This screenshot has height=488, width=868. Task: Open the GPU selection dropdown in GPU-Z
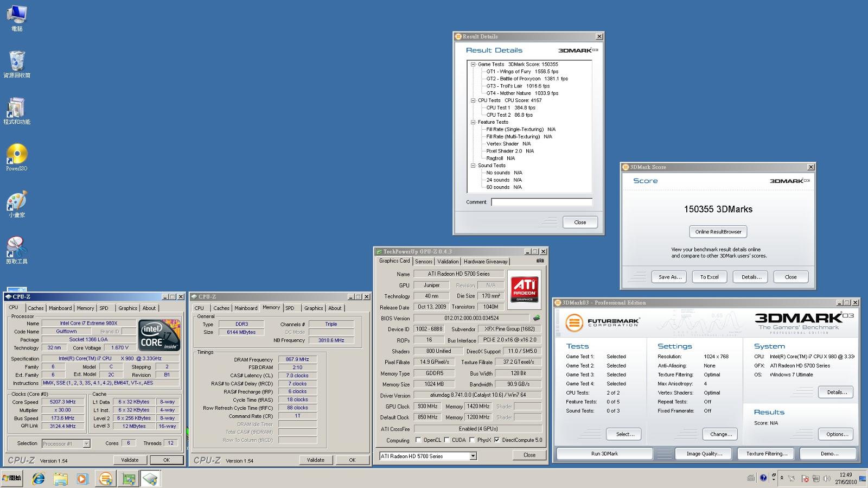473,456
